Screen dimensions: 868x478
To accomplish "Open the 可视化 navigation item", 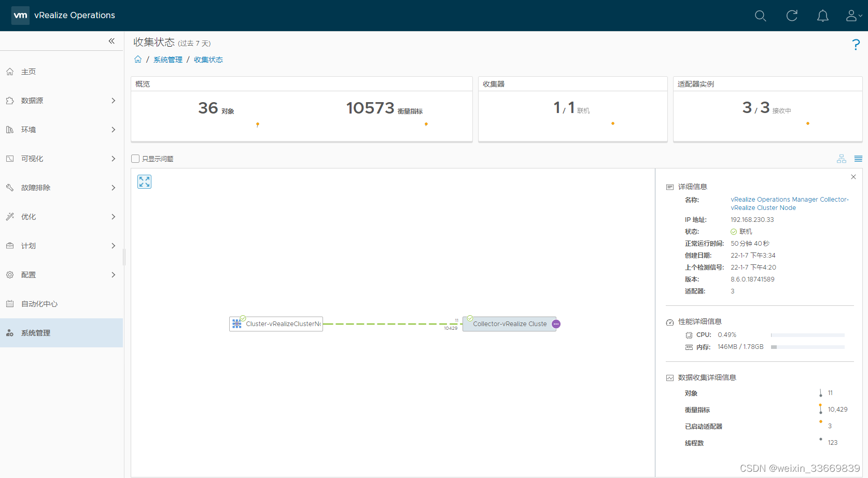I will pos(62,159).
